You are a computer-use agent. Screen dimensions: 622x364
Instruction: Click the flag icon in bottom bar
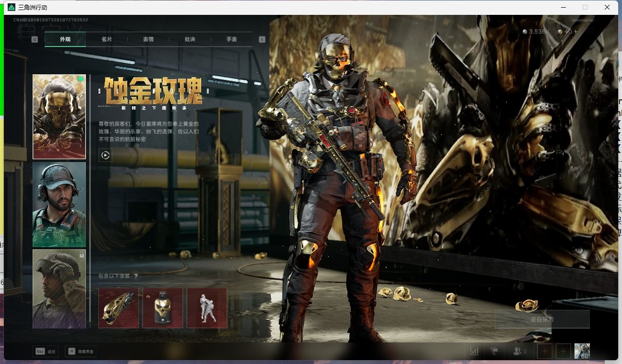494,352
